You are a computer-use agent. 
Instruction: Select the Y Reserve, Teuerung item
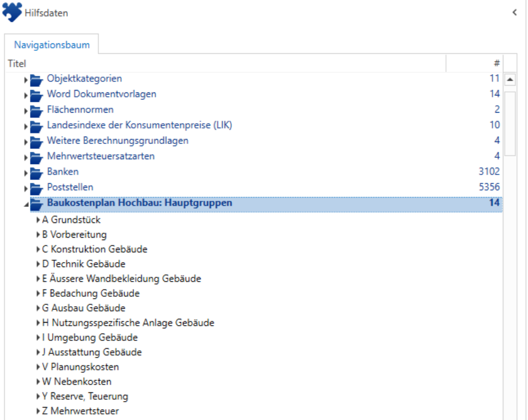tap(85, 396)
